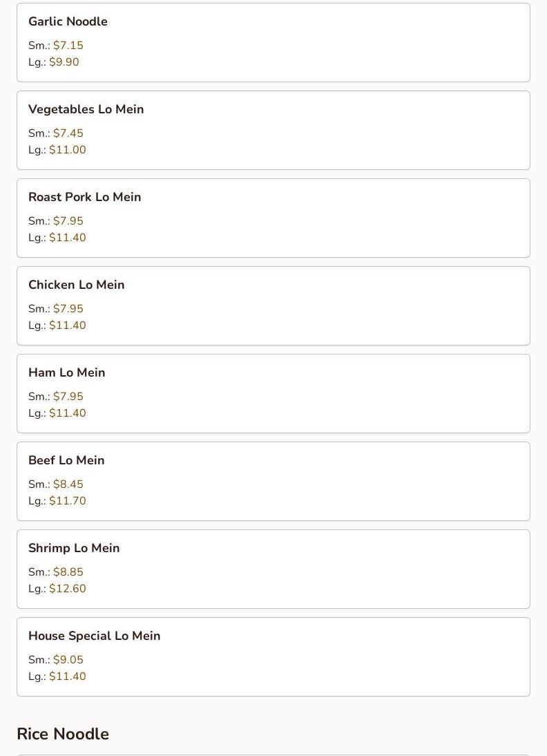Click the Ham Lo Mein title
The image size is (547, 756).
pyautogui.click(x=66, y=372)
